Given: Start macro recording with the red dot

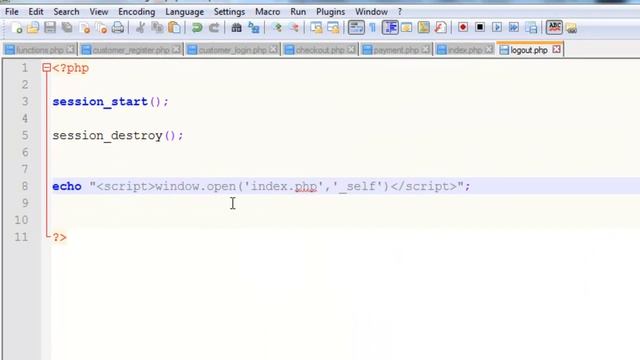Looking at the screenshot, I should click(x=463, y=27).
